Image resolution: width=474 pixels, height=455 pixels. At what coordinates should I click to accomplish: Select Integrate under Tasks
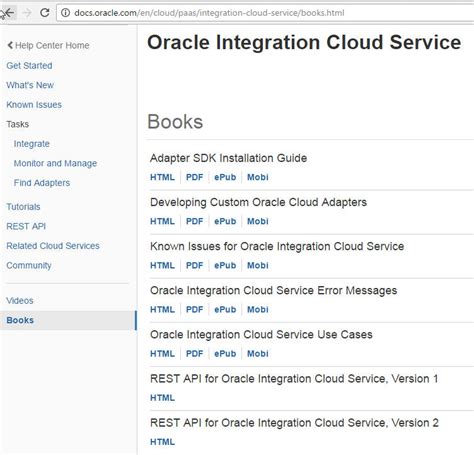point(32,144)
